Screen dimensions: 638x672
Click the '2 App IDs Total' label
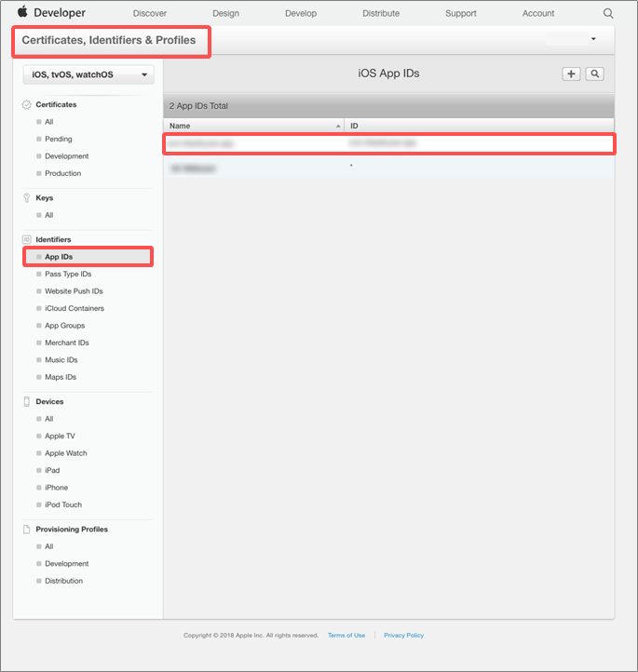tap(198, 106)
